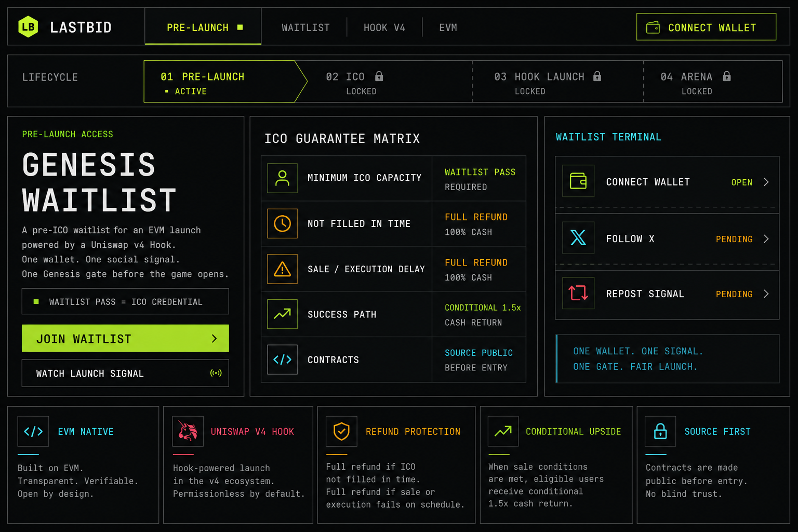This screenshot has height=532, width=798.
Task: Click the SOURCE PUBLIC cell
Action: [x=479, y=360]
